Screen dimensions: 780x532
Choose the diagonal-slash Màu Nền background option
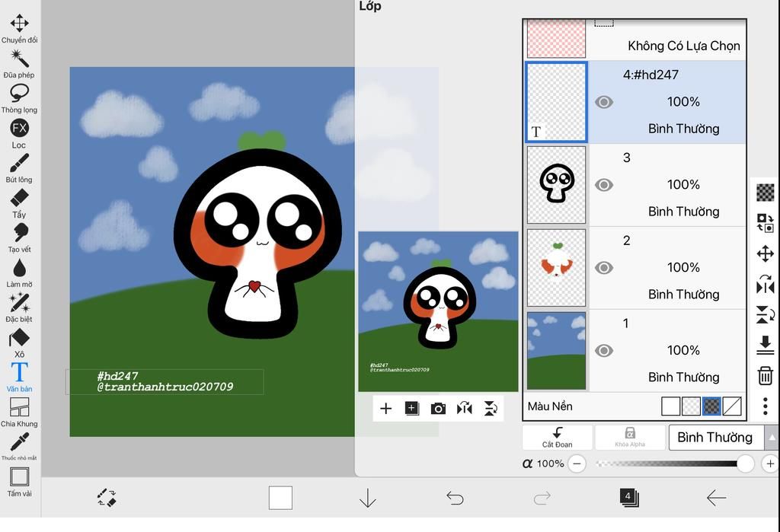point(732,406)
